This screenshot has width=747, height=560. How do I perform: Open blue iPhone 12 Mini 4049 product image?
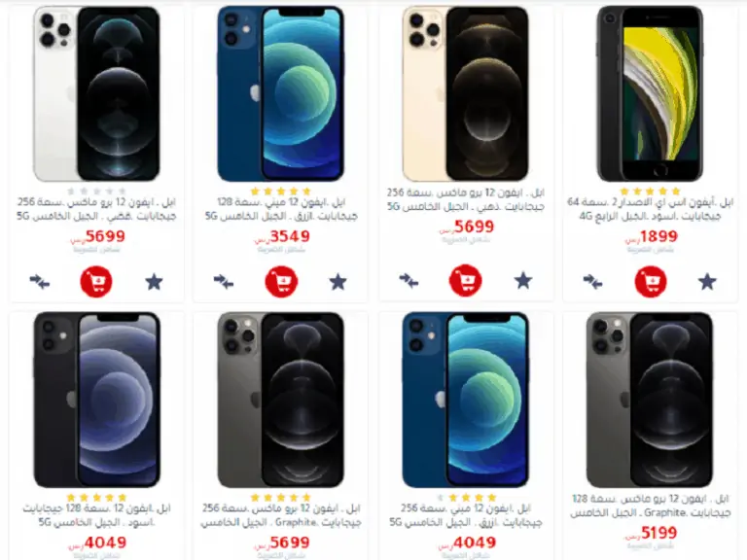coord(466,400)
